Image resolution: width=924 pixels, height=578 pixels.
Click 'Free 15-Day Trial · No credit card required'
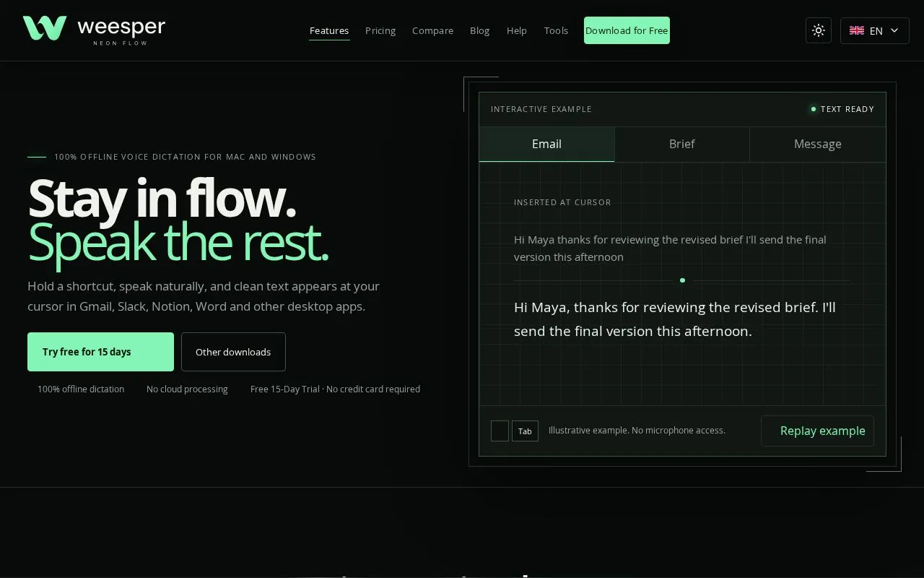pyautogui.click(x=335, y=389)
